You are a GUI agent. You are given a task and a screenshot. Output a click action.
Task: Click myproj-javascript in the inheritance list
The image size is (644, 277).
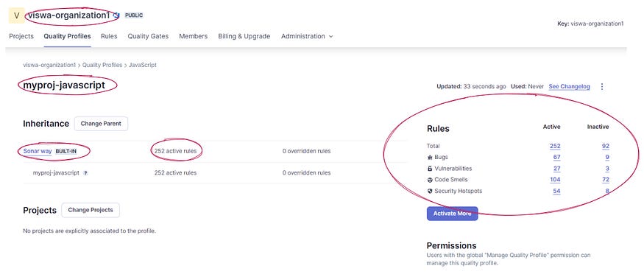coord(56,173)
